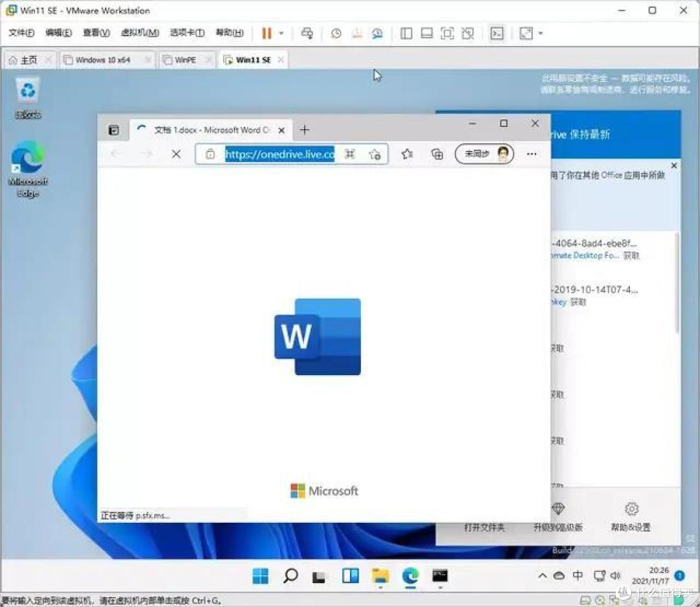Click 打开文件夹 in the OneDrive panel
The image size is (700, 607).
[x=484, y=527]
